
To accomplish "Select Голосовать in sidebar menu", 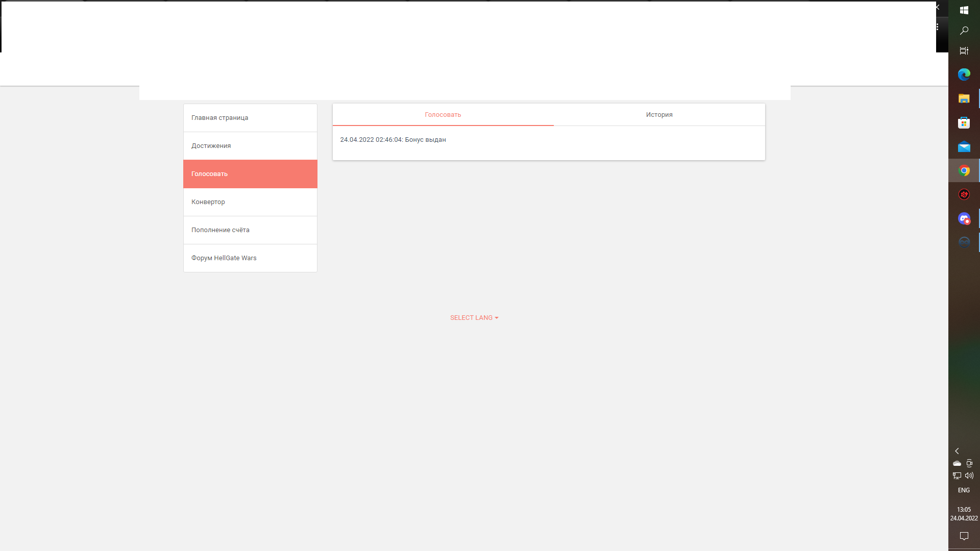I will (250, 174).
